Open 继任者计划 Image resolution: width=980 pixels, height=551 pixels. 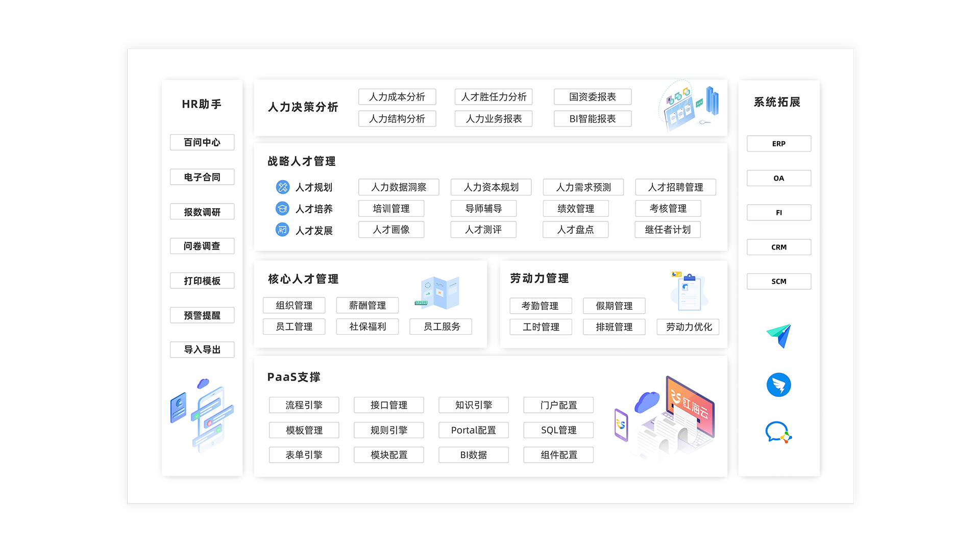tap(668, 230)
